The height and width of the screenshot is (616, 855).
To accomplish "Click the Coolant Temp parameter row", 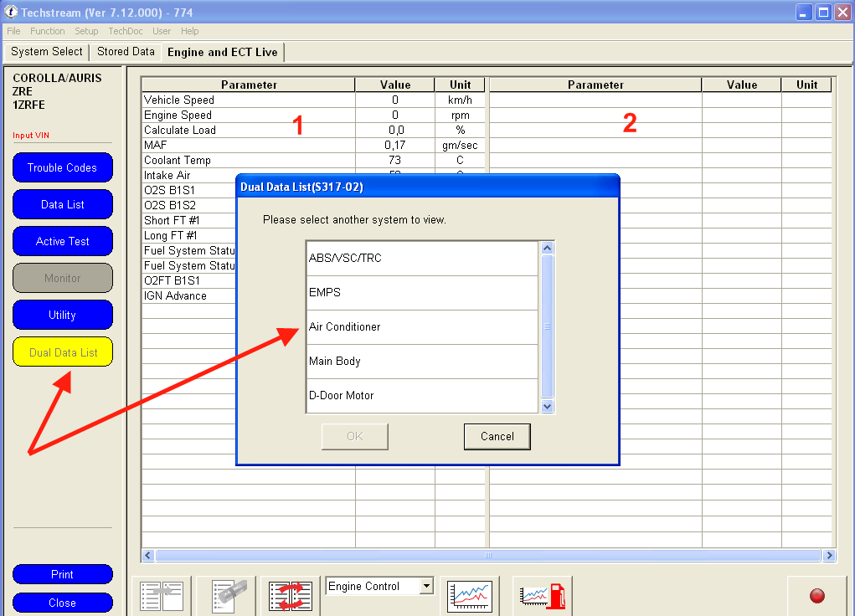I will [x=313, y=160].
